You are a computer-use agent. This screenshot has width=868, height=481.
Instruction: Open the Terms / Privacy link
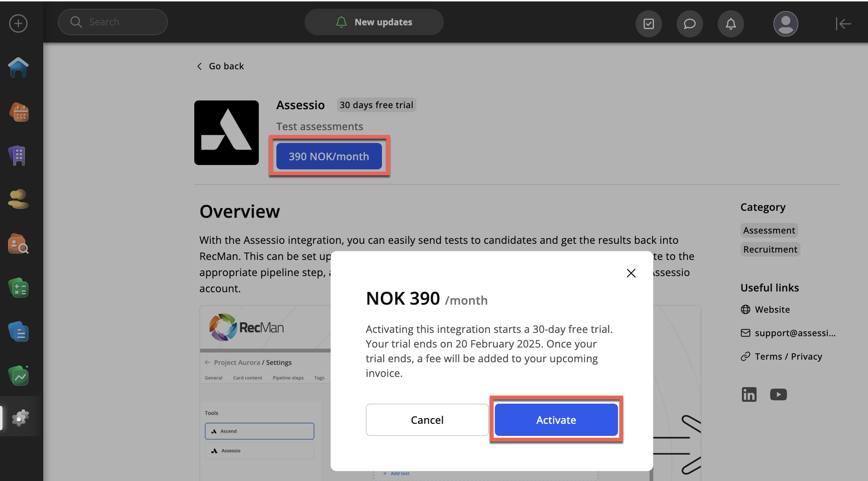[x=788, y=356]
